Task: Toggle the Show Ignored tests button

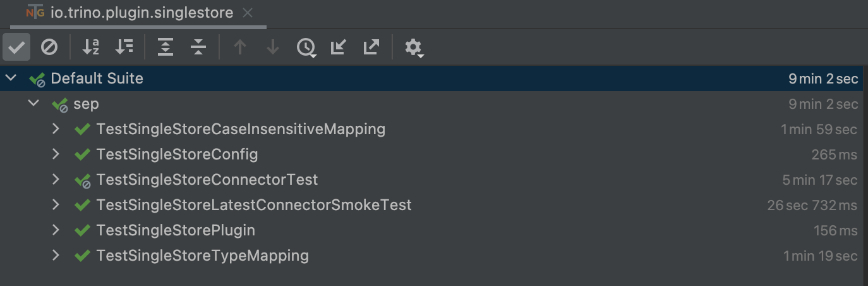Action: [49, 47]
